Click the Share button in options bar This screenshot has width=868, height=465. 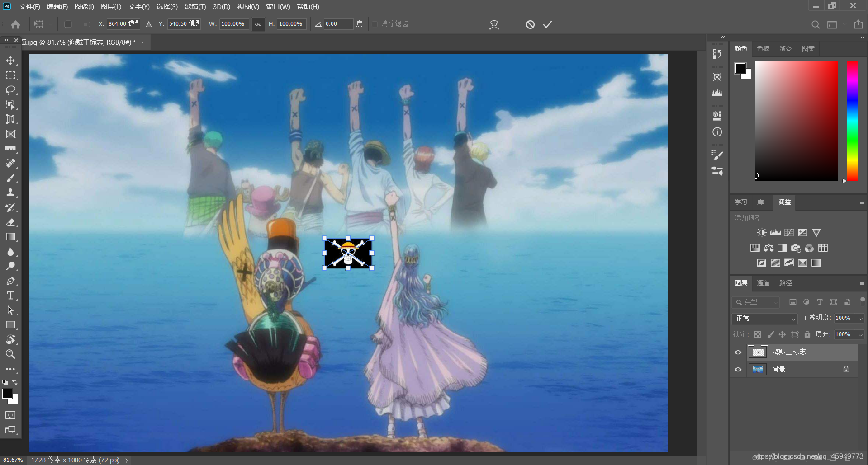click(x=858, y=24)
